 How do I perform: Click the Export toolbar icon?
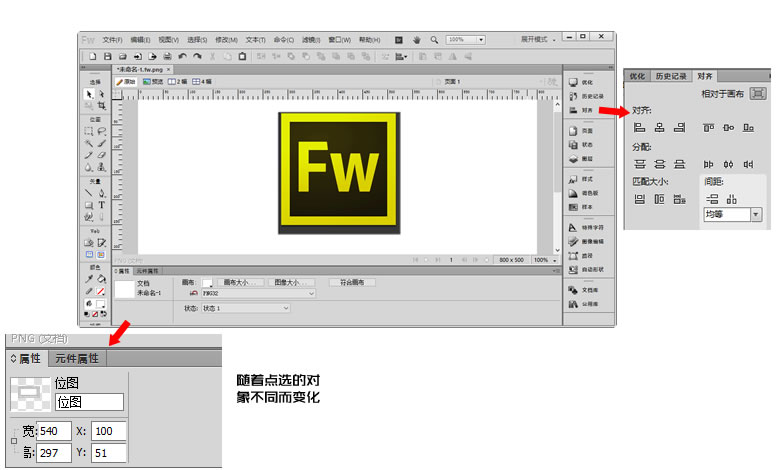tap(152, 57)
